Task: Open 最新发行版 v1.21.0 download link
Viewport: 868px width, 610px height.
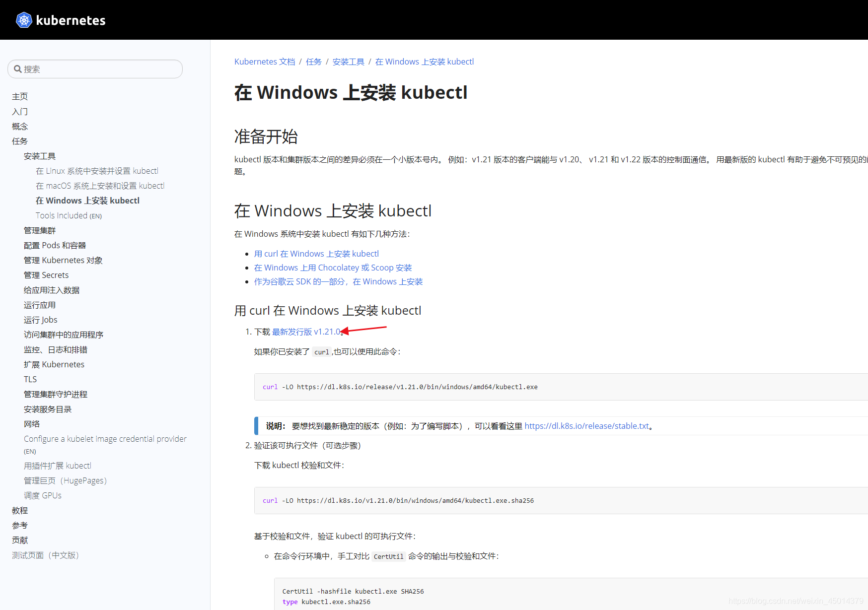Action: [305, 332]
